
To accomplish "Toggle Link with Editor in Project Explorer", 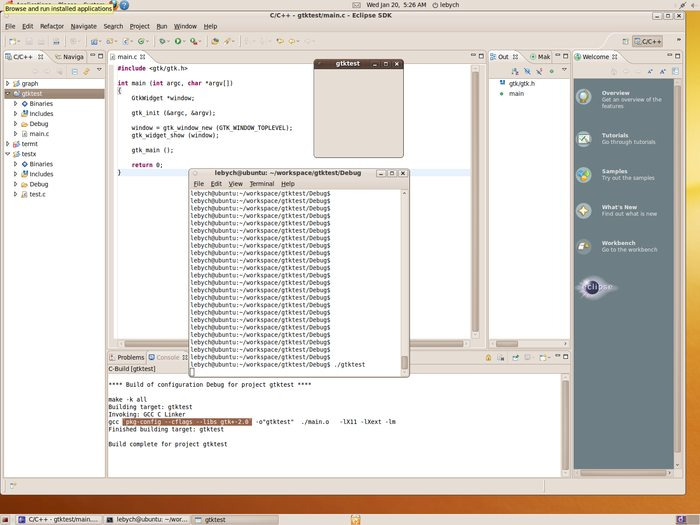I will pos(86,71).
